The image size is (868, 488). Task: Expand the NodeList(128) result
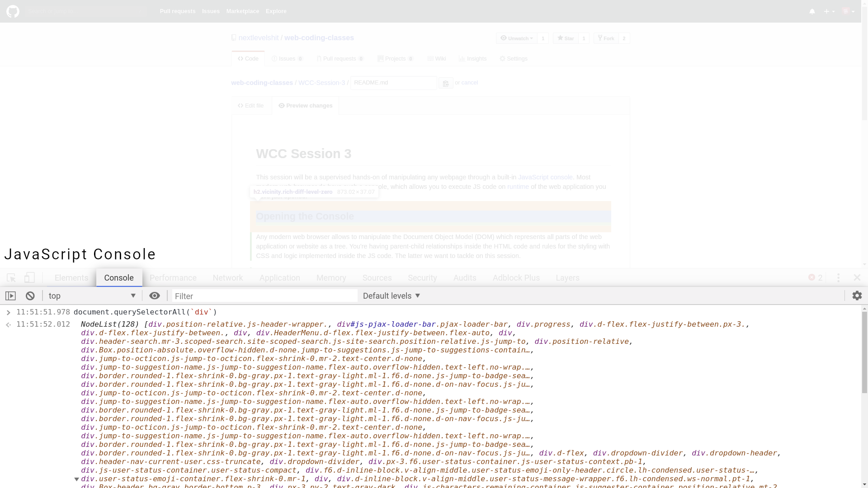pyautogui.click(x=76, y=479)
